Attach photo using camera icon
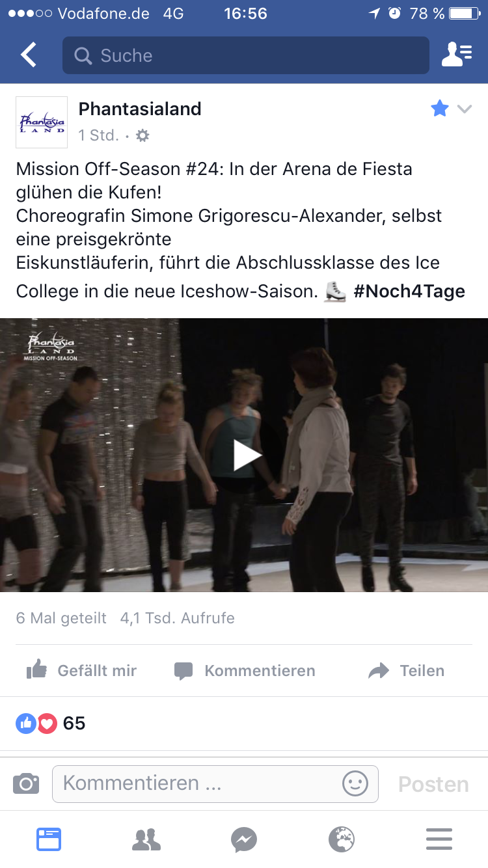Image resolution: width=488 pixels, height=868 pixels. coord(26,783)
